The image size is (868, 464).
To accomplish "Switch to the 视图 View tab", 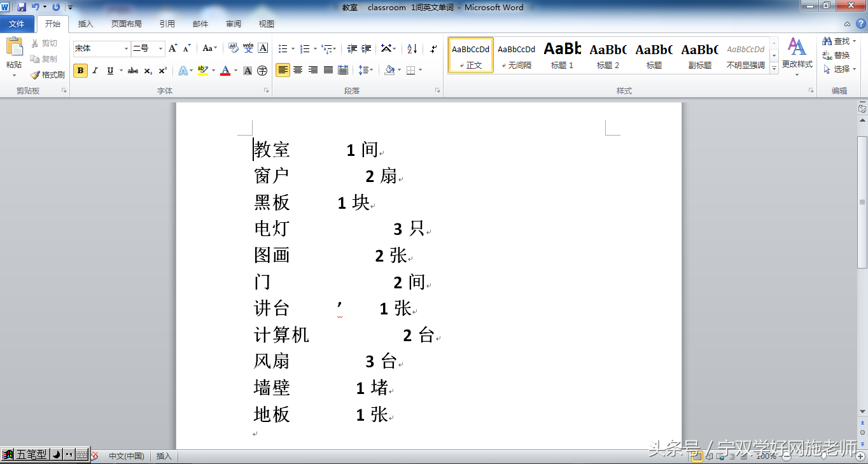I will pyautogui.click(x=267, y=24).
